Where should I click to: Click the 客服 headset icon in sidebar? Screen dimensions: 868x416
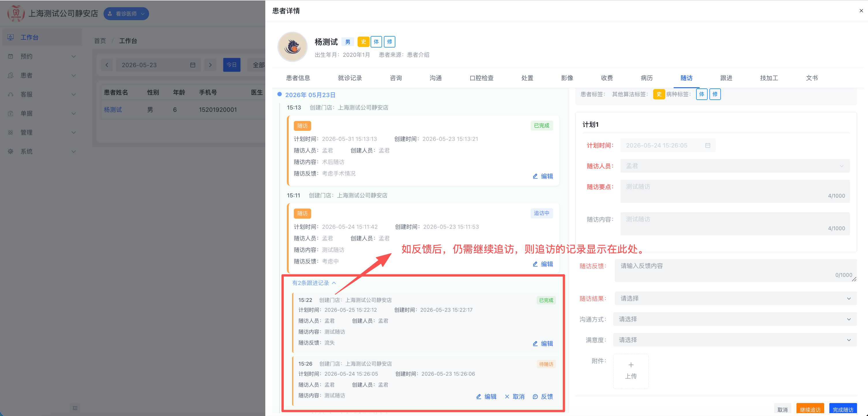pos(10,94)
